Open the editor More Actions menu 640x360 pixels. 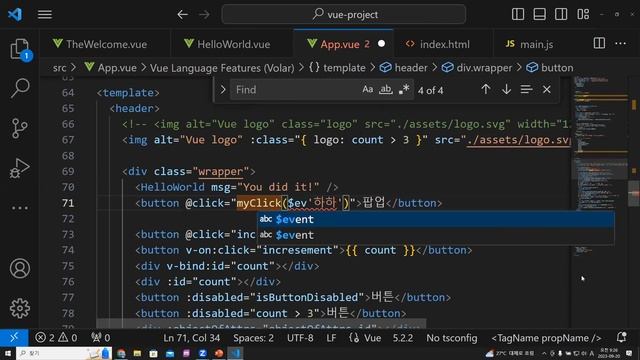coord(620,43)
